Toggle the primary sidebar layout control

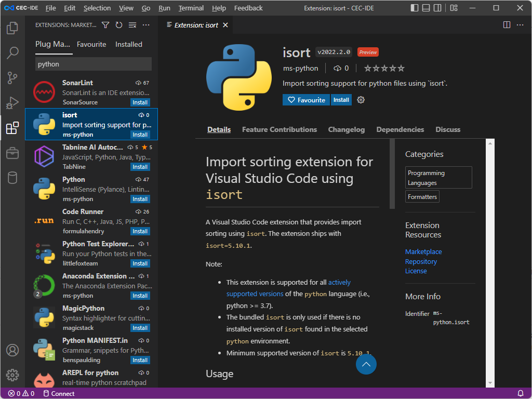click(x=415, y=7)
